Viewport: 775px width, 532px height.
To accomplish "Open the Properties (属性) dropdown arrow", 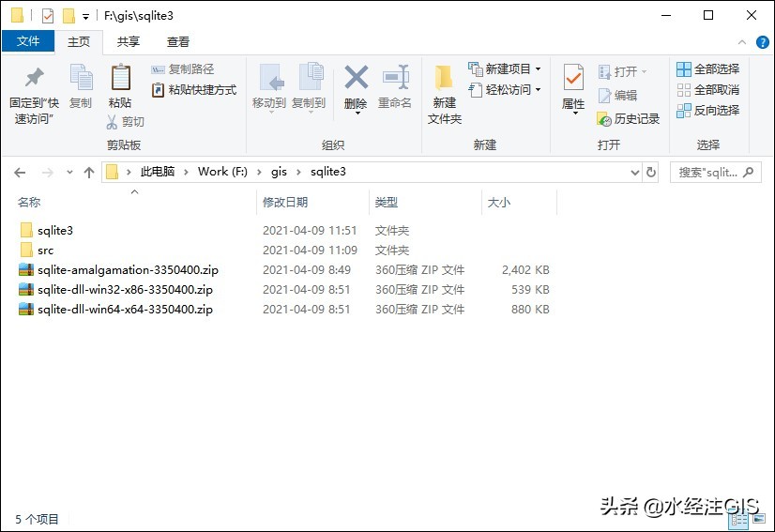I will tap(575, 114).
